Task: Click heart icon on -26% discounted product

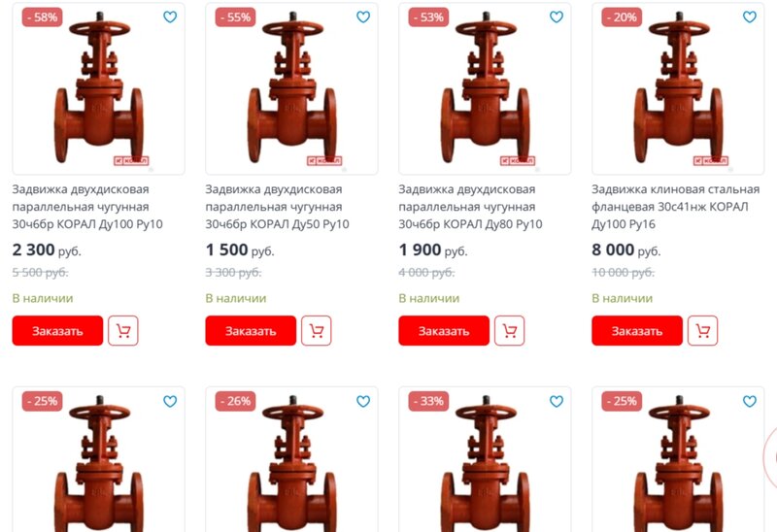Action: (363, 401)
